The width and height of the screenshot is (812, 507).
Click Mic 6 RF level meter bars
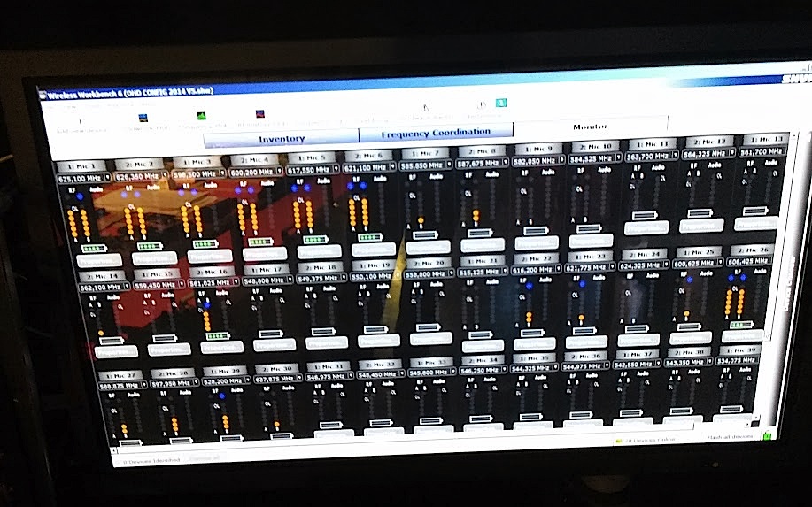coord(359,213)
